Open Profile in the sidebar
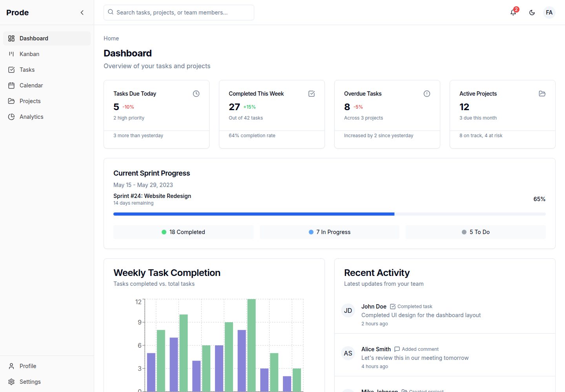The width and height of the screenshot is (565, 392). point(47,366)
